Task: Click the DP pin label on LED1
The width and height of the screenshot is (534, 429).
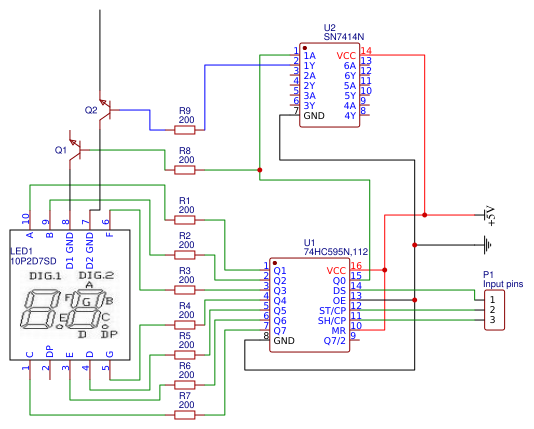Action: [49, 351]
